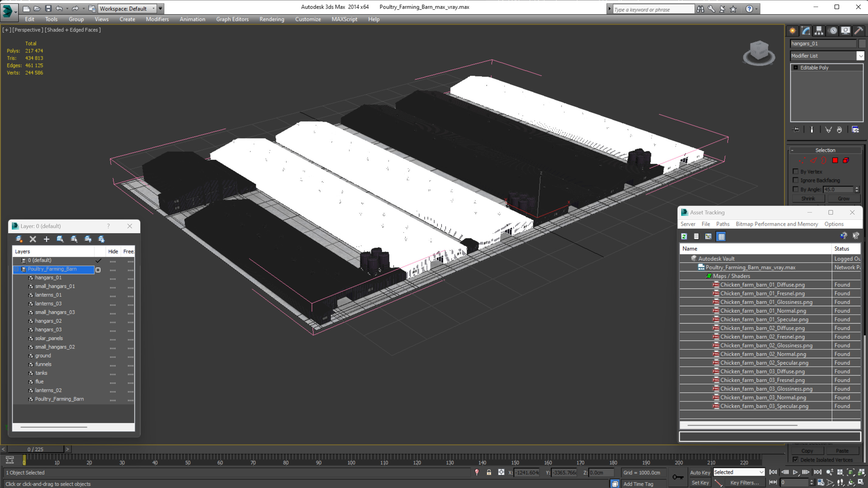This screenshot has height=488, width=868.
Task: Open the Create command panel tab
Action: pos(793,31)
